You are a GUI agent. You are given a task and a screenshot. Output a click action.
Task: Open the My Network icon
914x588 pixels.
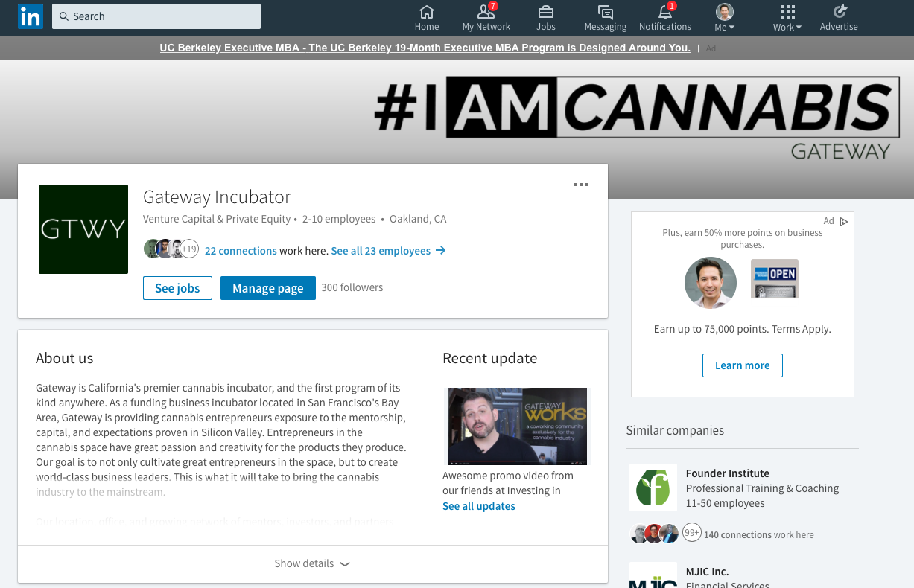point(486,13)
